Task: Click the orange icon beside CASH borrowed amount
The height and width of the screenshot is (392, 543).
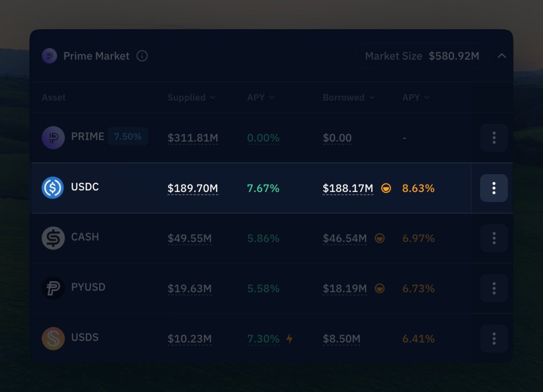Action: tap(380, 238)
